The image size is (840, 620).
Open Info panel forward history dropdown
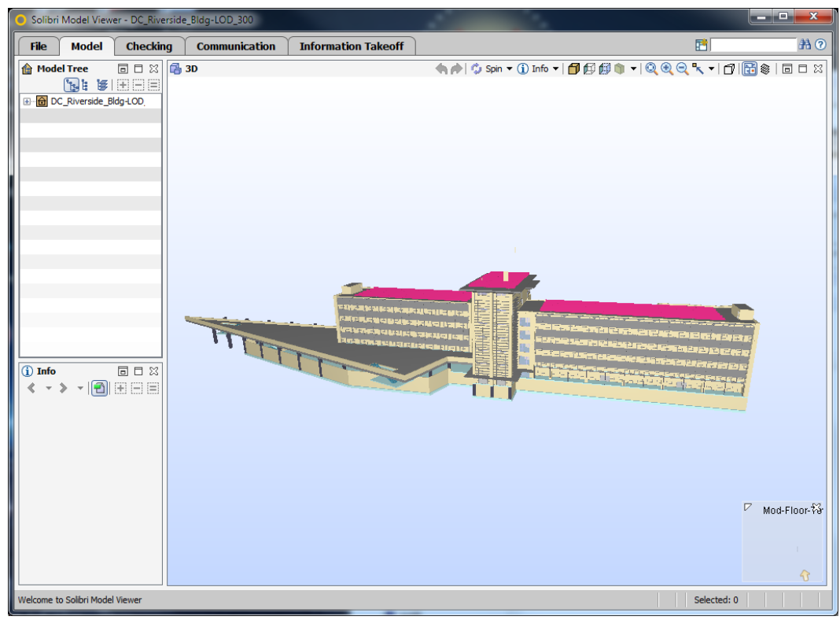79,388
